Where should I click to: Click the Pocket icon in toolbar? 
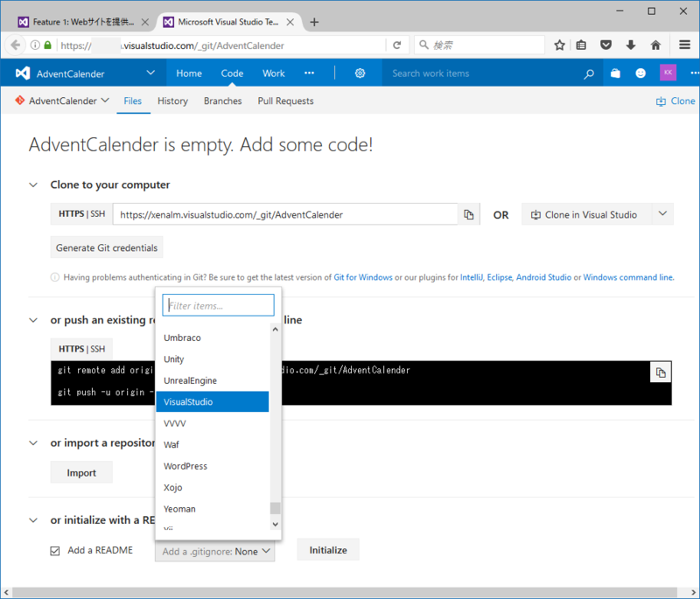(x=605, y=45)
